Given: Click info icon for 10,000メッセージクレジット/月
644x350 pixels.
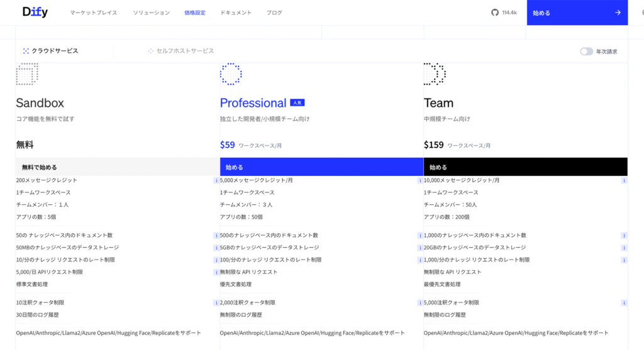Looking at the screenshot, I should [x=624, y=180].
